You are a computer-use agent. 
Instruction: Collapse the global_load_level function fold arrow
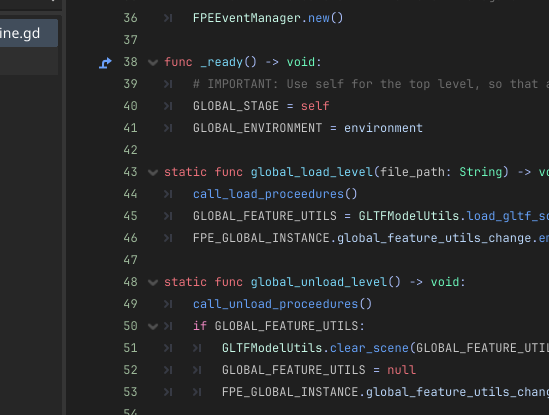coord(153,173)
